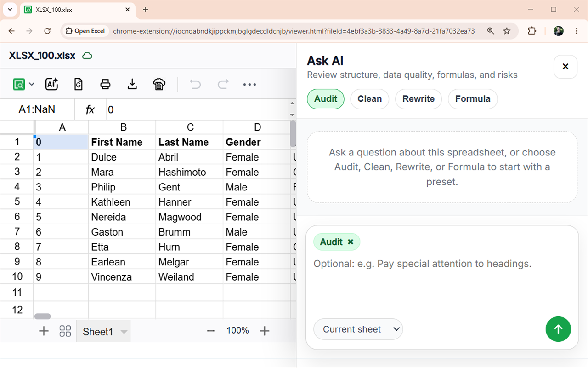Select row 1 header
Image resolution: width=588 pixels, height=368 pixels.
coord(17,142)
